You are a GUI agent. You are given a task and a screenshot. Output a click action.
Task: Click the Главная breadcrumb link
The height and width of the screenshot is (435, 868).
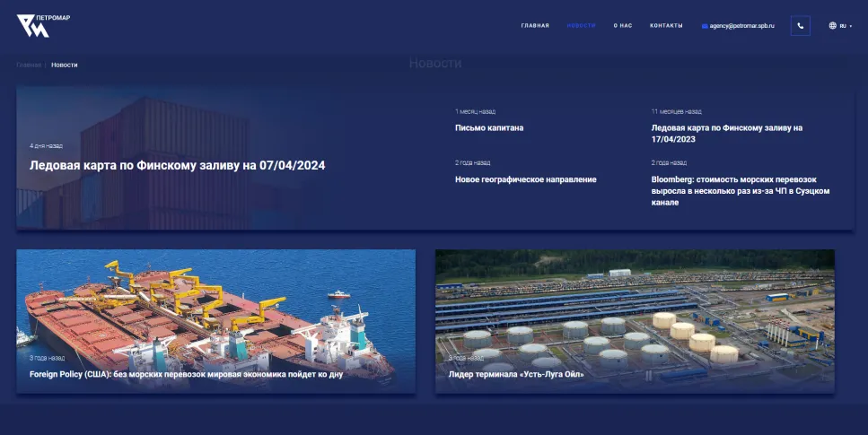click(29, 65)
